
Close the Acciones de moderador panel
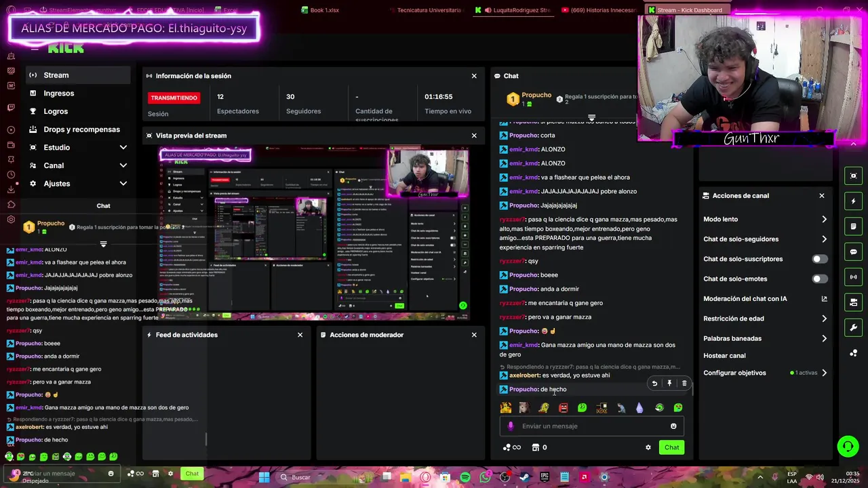tap(474, 335)
